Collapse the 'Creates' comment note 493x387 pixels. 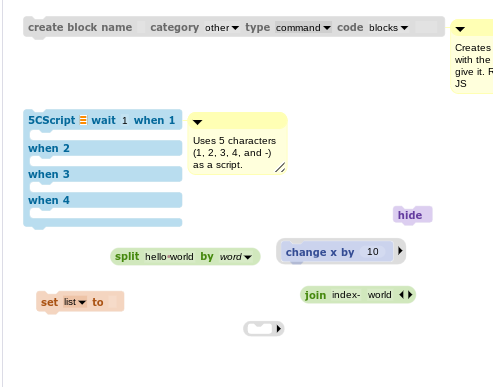tap(460, 29)
